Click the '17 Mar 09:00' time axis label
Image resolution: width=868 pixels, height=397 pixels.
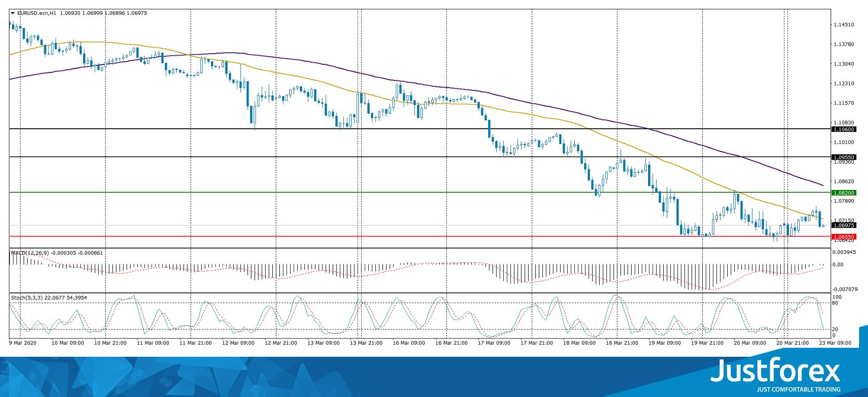[494, 343]
